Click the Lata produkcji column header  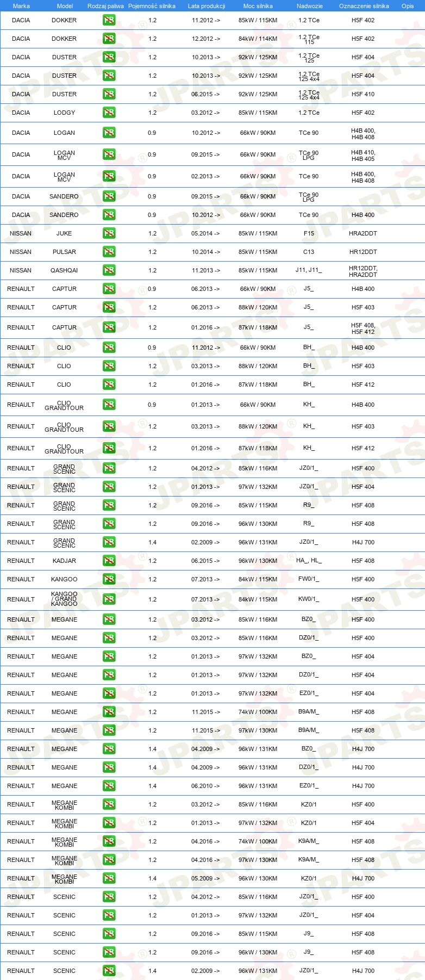[207, 6]
